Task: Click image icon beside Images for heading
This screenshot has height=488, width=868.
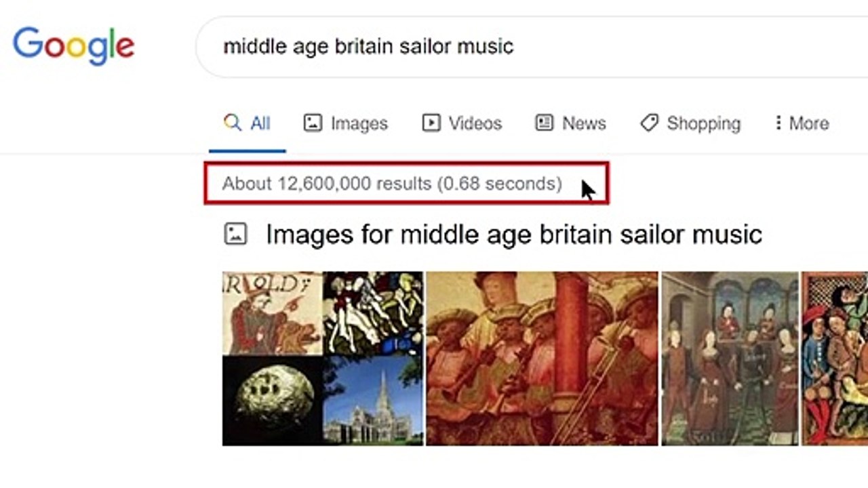Action: click(235, 235)
